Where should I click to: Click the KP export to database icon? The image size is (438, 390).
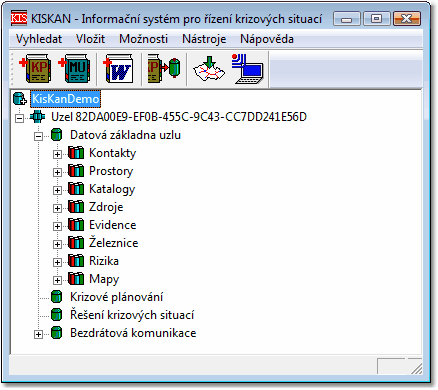point(164,69)
